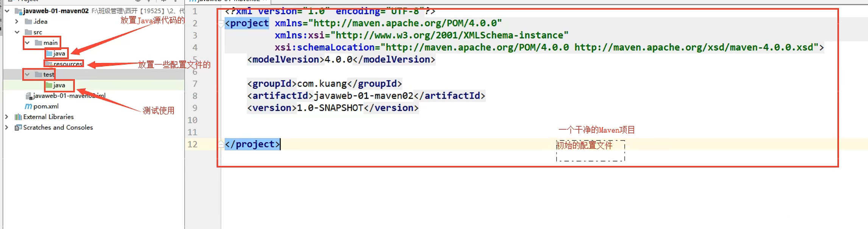
Task: Click the javaweb-01-maven02.iml file icon
Action: click(x=29, y=96)
